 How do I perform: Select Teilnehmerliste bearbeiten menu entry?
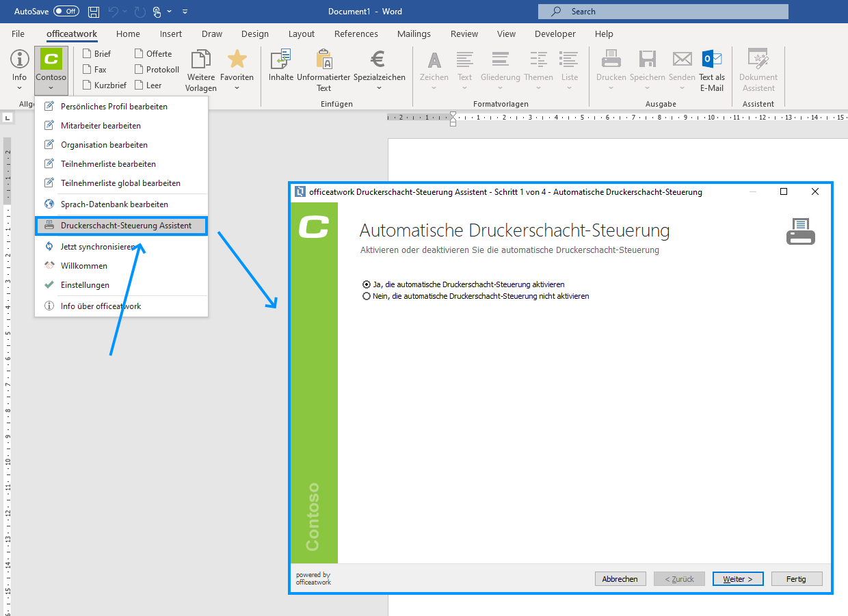click(x=121, y=164)
